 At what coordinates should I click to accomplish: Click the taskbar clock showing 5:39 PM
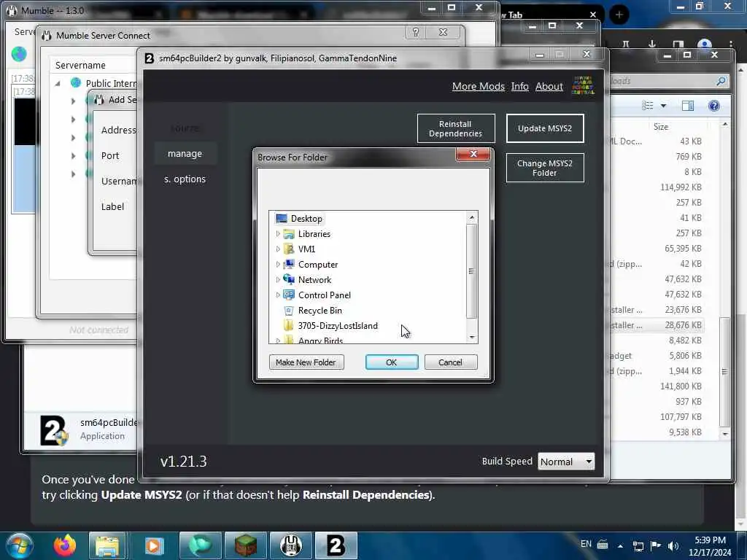pos(710,545)
